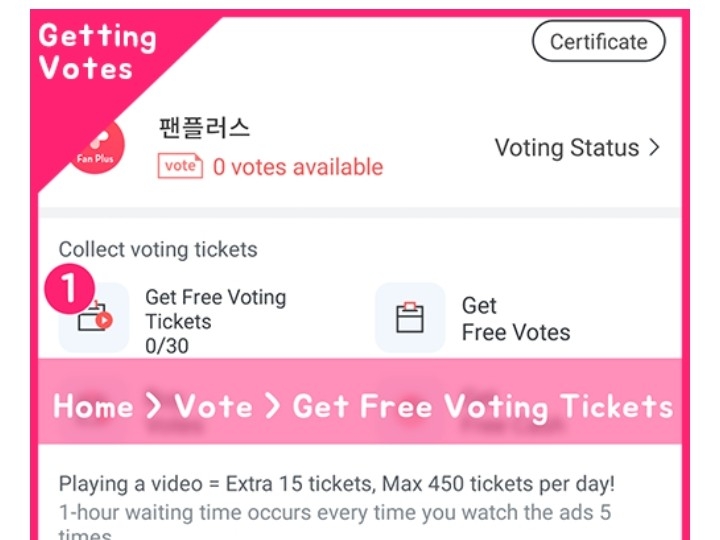Click the Playing a video extra tickets note
Viewport: 720px width, 540px height.
(x=337, y=484)
